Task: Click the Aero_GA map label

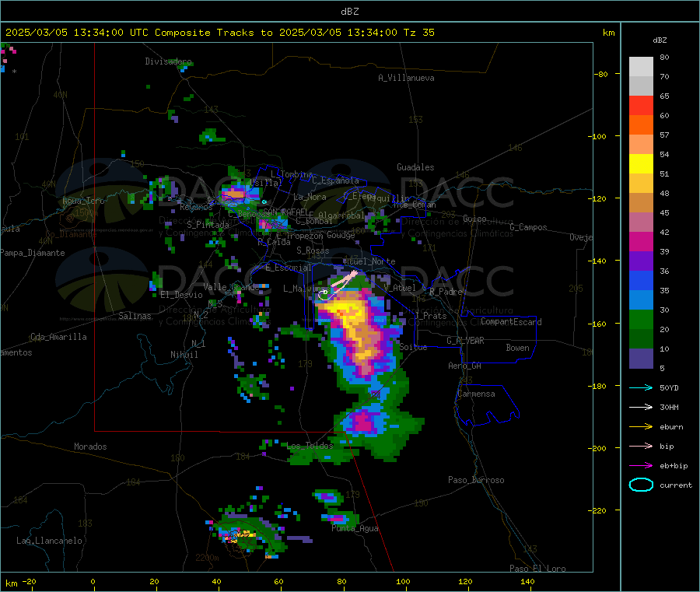Action: (x=464, y=366)
